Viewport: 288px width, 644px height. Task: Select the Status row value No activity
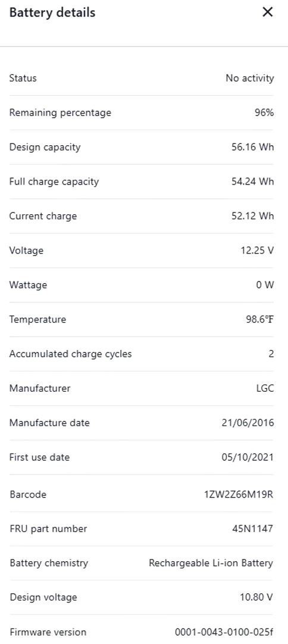click(x=250, y=78)
